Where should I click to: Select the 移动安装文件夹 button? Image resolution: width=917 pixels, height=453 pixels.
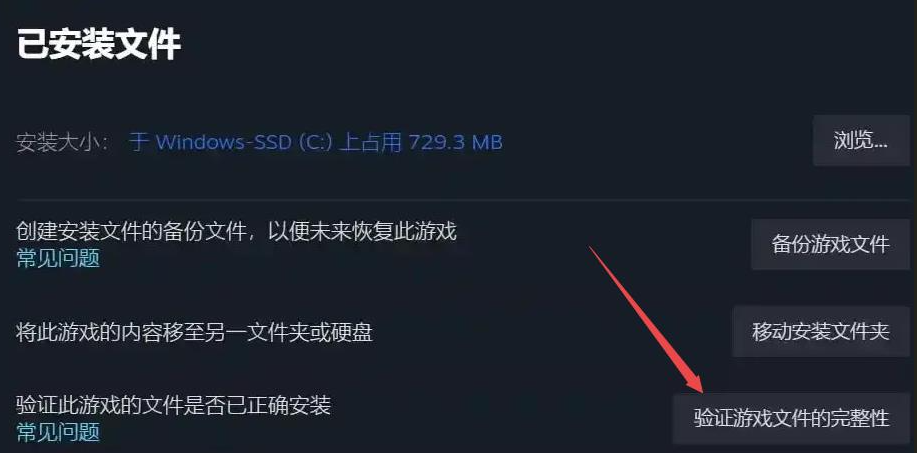pyautogui.click(x=821, y=331)
